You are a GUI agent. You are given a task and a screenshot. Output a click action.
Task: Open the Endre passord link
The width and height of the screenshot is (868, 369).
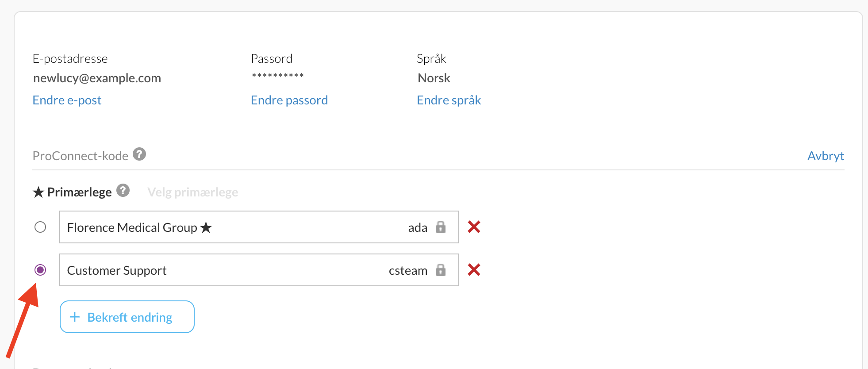[x=289, y=100]
